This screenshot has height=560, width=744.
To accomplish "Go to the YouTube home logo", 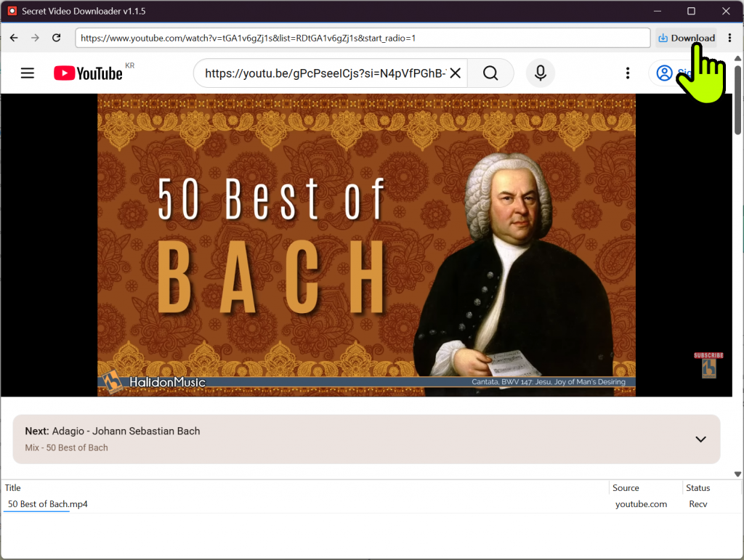I will click(88, 73).
